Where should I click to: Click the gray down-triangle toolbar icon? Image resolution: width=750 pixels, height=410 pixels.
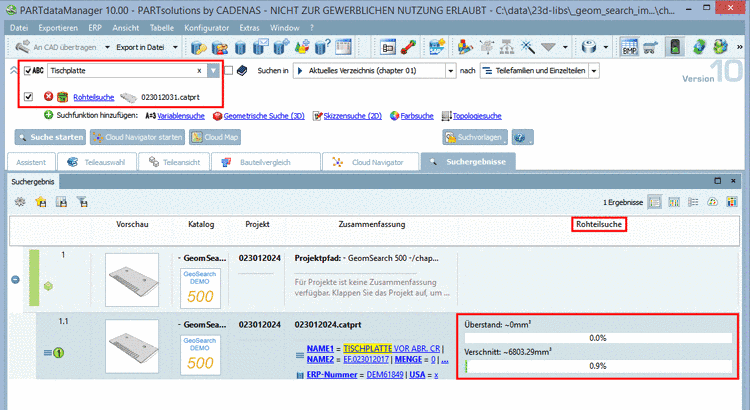tap(548, 47)
